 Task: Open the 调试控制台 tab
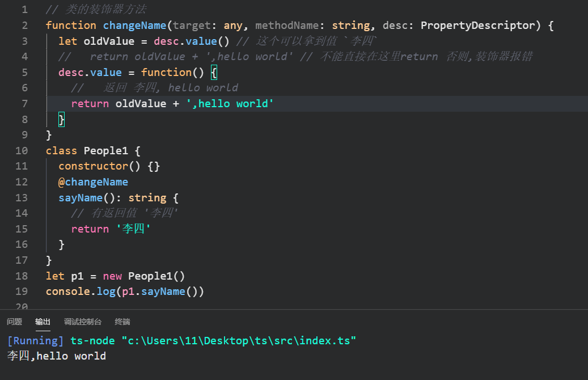tap(83, 322)
